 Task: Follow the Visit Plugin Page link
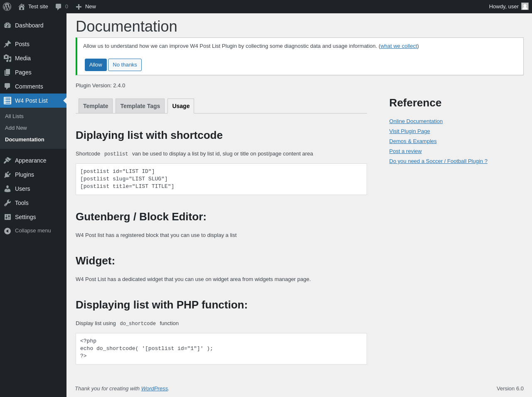(x=410, y=131)
